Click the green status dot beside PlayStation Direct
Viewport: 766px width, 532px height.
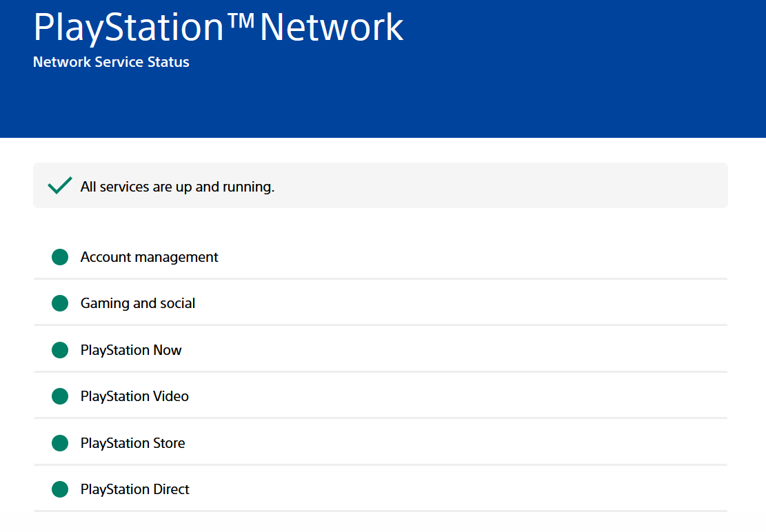[x=60, y=489]
